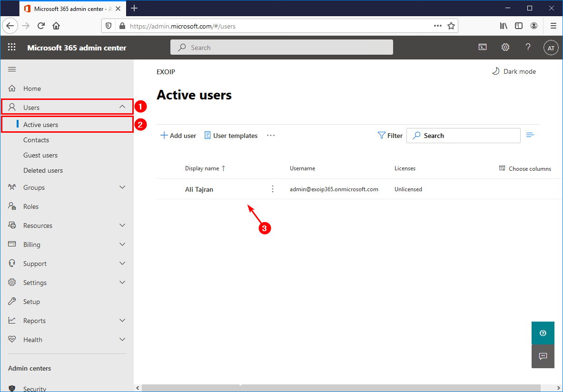The height and width of the screenshot is (392, 563).
Task: Click the admin@exoip365.onmicrosoft.com username cell
Action: click(x=334, y=189)
